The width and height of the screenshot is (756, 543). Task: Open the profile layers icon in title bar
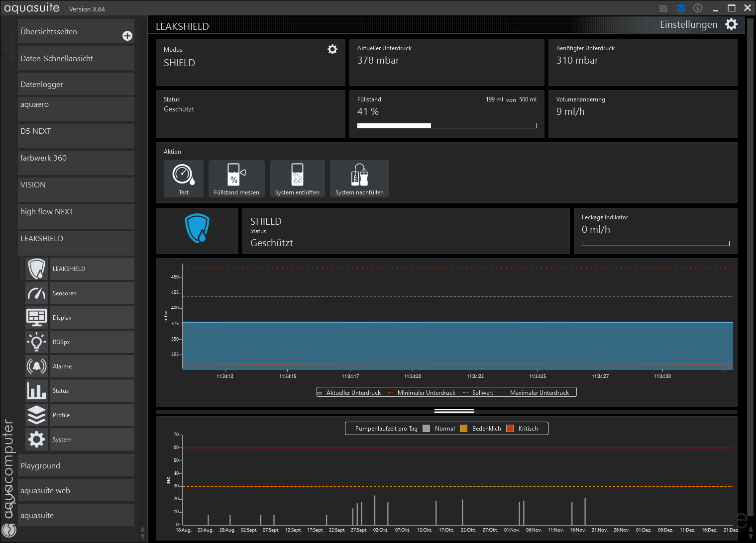(681, 8)
